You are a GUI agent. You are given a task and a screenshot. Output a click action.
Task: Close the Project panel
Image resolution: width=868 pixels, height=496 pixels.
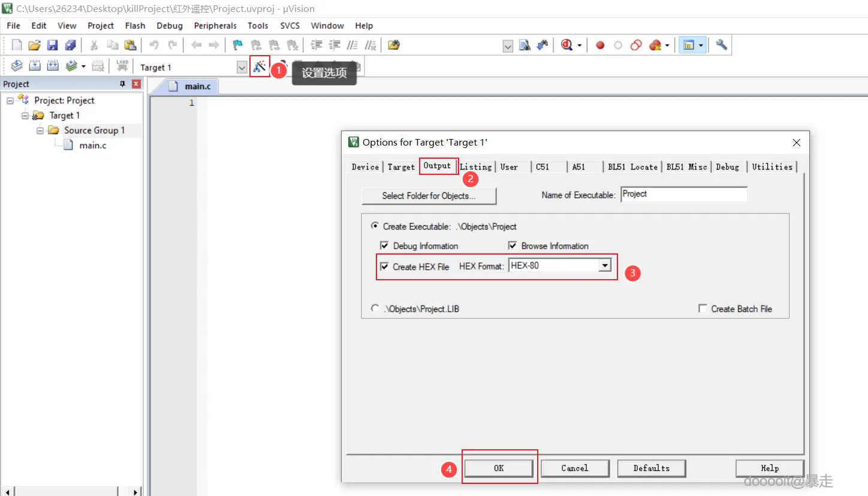(136, 84)
